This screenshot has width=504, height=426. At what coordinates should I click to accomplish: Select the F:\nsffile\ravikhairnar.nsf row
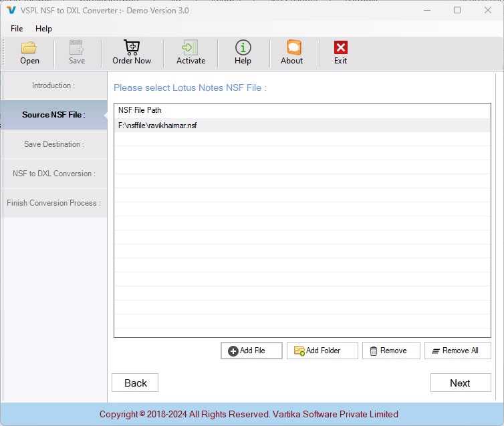pyautogui.click(x=302, y=126)
